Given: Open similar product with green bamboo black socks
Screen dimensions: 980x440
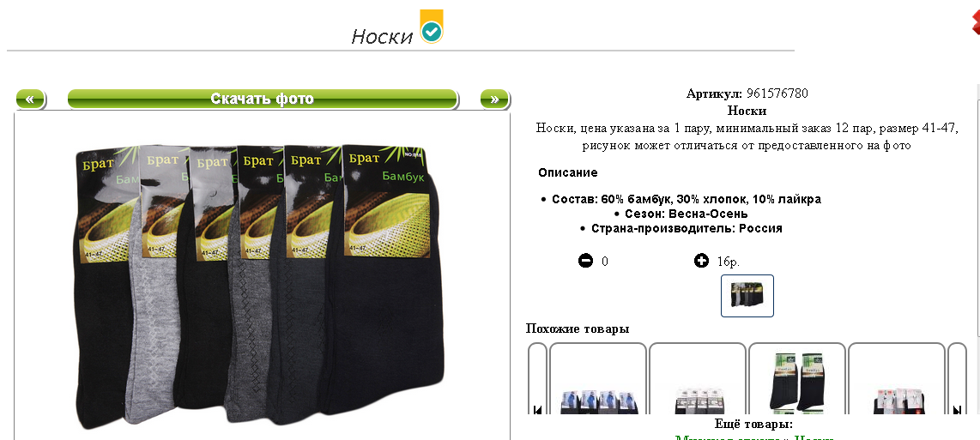Looking at the screenshot, I should pyautogui.click(x=797, y=379).
